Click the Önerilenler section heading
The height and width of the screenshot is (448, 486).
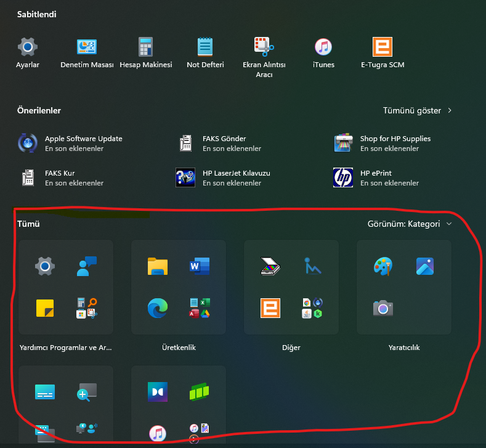[x=39, y=111]
